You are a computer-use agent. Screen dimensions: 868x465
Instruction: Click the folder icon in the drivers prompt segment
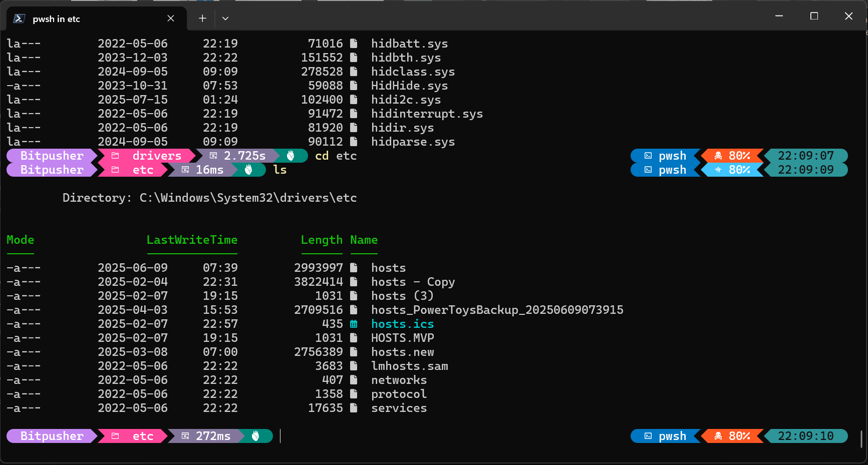coord(115,156)
